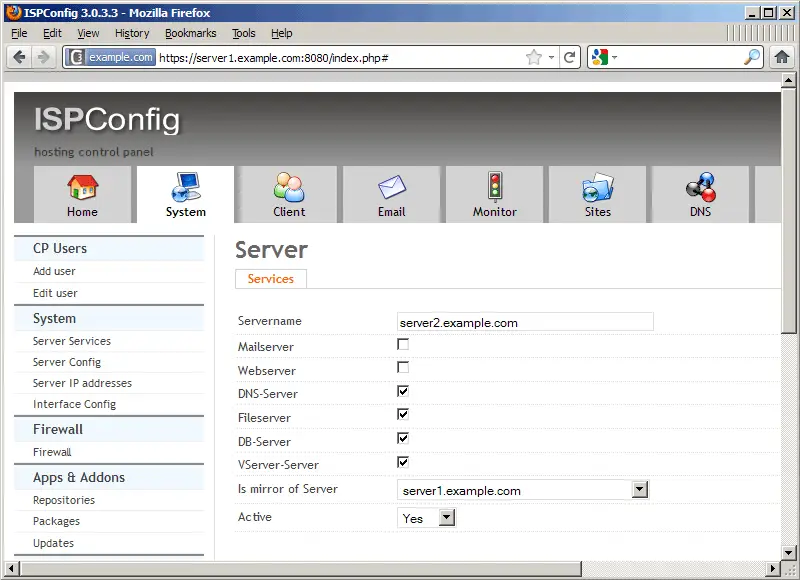This screenshot has height=580, width=800.
Task: Open the Firewall link under Firewall heading
Action: coord(52,452)
